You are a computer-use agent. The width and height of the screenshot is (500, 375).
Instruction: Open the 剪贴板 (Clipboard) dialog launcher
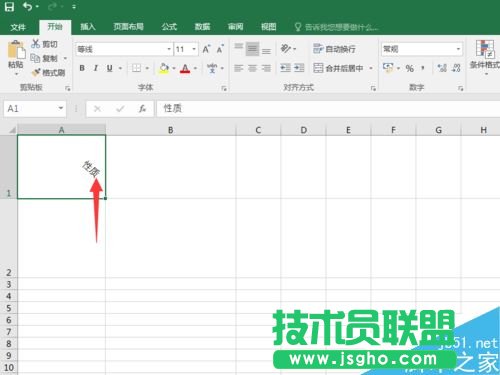68,88
